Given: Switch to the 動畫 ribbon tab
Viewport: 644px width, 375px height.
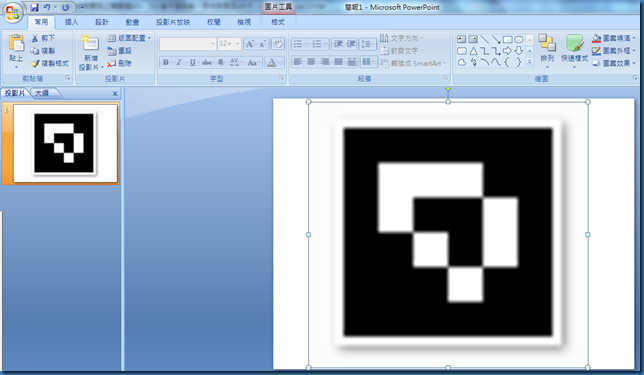Looking at the screenshot, I should click(132, 22).
